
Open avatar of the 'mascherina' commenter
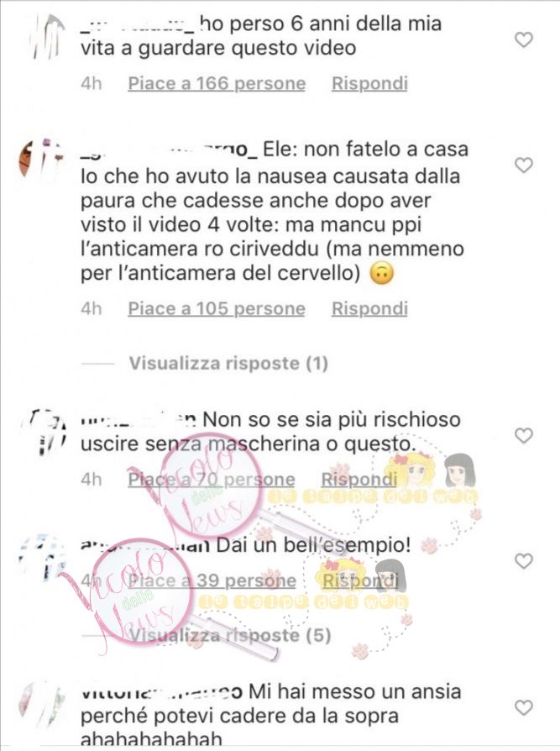click(47, 432)
